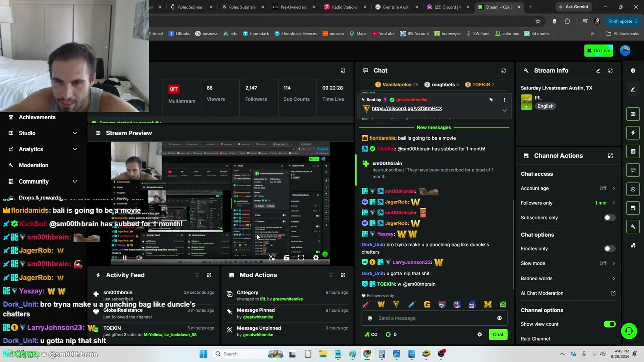Open pinned message three-dot menu
Viewport: 644px width, 362px height.
click(504, 100)
